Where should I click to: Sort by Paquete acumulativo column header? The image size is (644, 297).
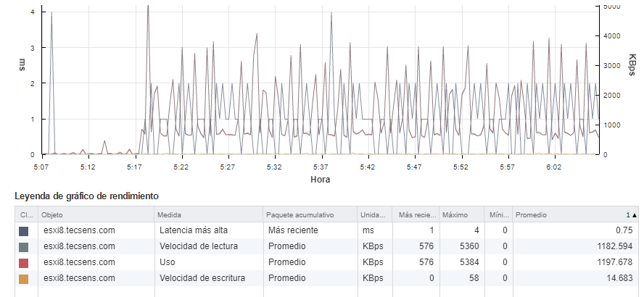point(310,214)
